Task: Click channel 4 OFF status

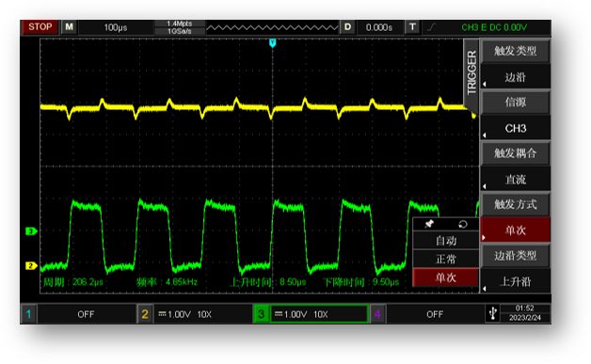Action: coord(435,314)
